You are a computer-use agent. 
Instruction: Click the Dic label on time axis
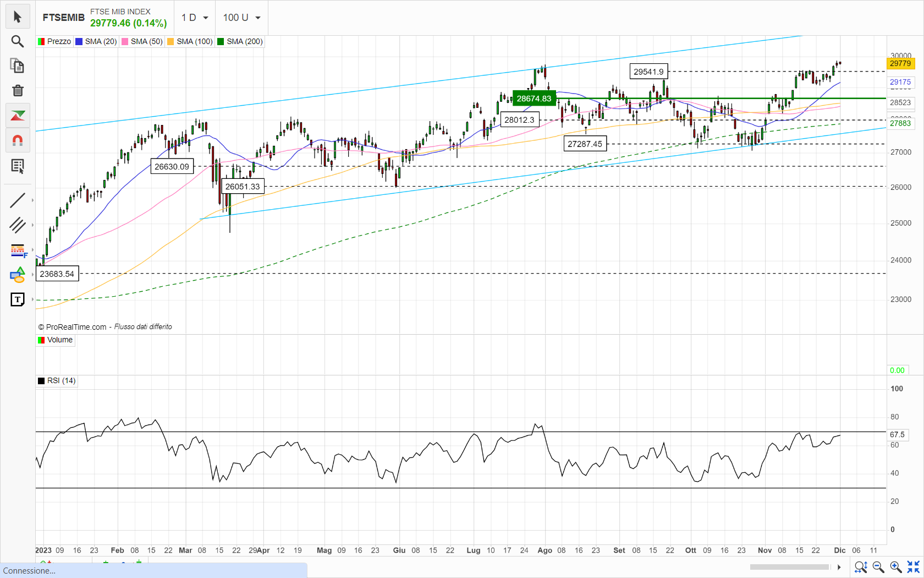[x=840, y=550]
